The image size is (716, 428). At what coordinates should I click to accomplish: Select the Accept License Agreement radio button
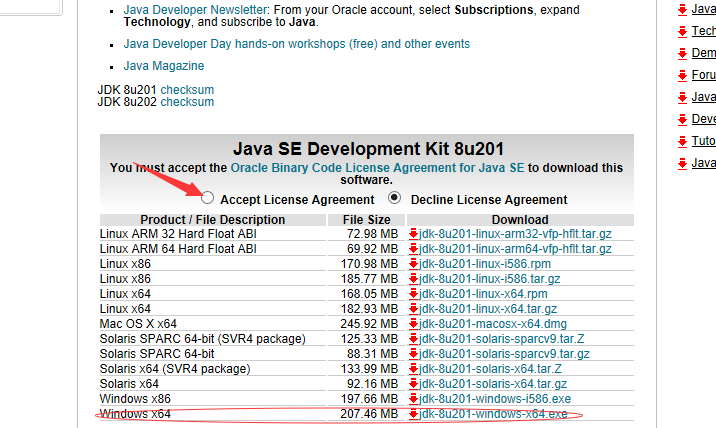coord(207,198)
